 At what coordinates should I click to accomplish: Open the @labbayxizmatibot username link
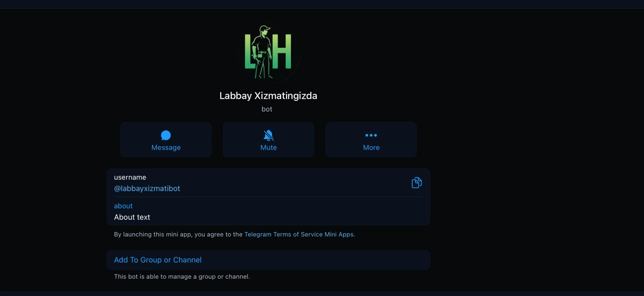click(147, 189)
